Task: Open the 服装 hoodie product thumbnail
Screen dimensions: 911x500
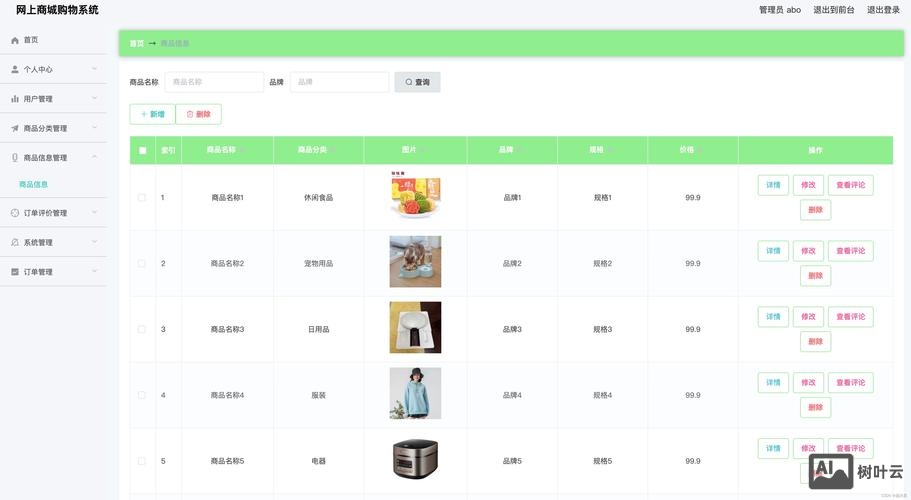Action: 415,393
